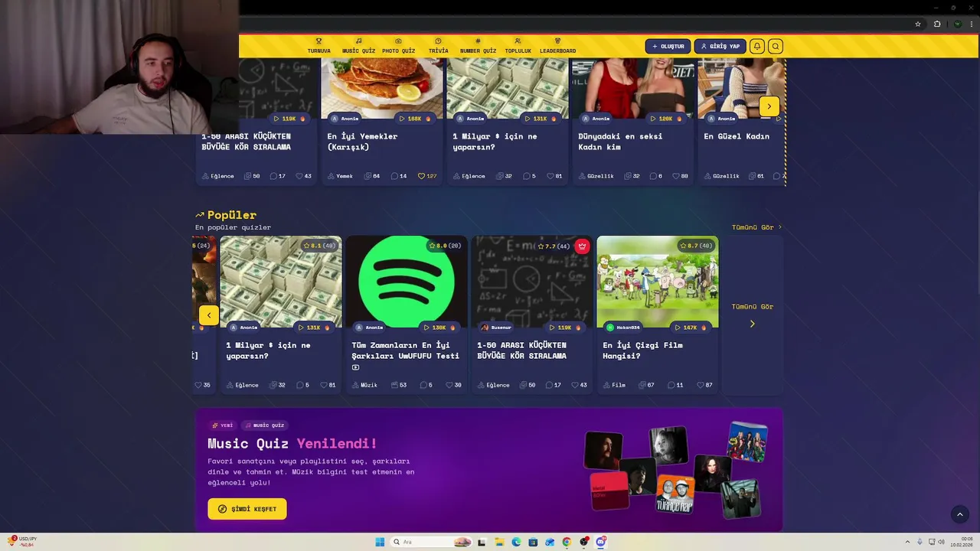
Task: Open File Explorer from taskbar
Action: 498,542
